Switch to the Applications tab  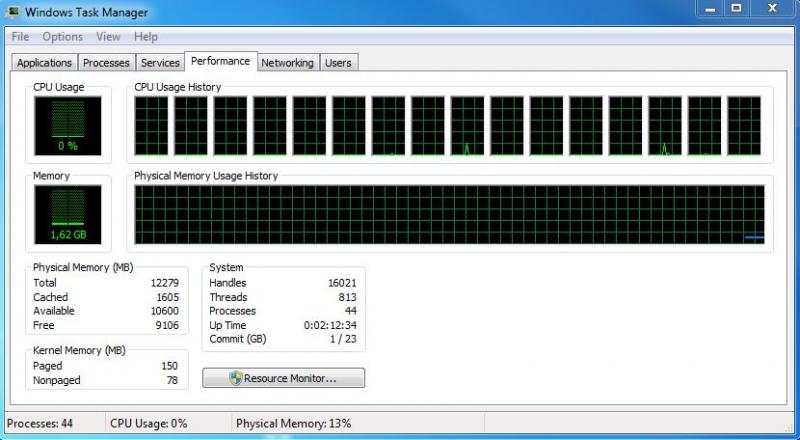44,63
